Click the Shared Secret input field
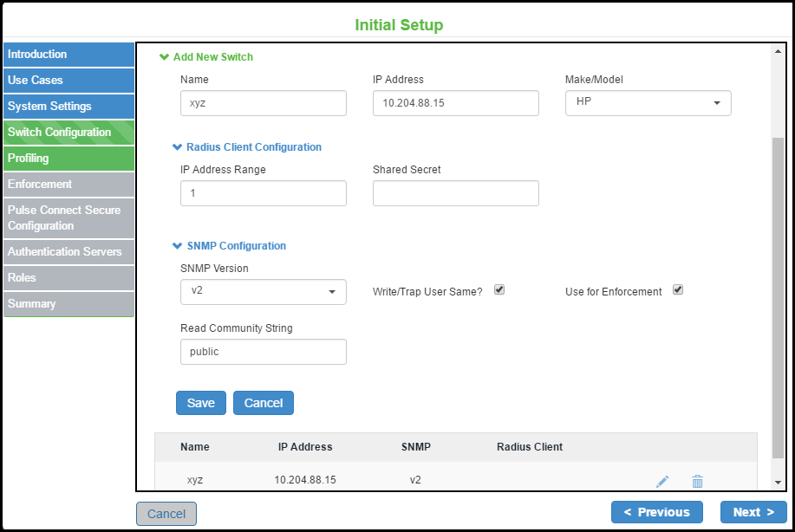The image size is (795, 532). tap(455, 193)
